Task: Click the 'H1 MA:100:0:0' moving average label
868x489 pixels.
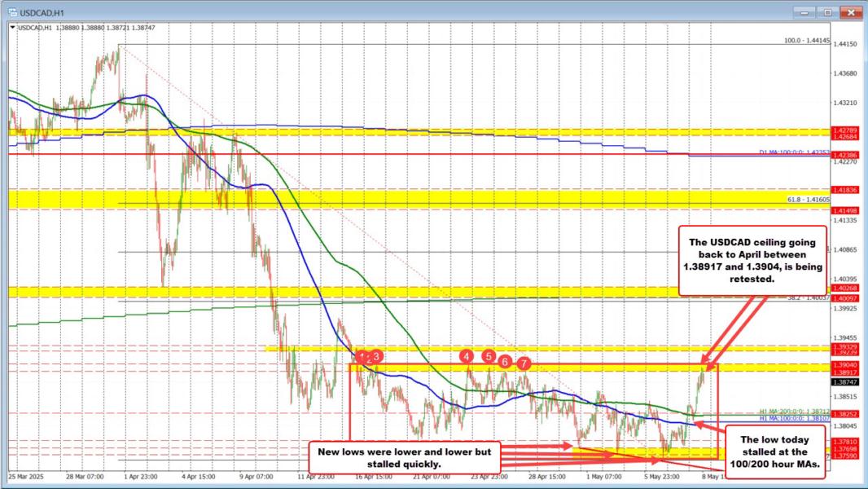Action: coord(795,419)
